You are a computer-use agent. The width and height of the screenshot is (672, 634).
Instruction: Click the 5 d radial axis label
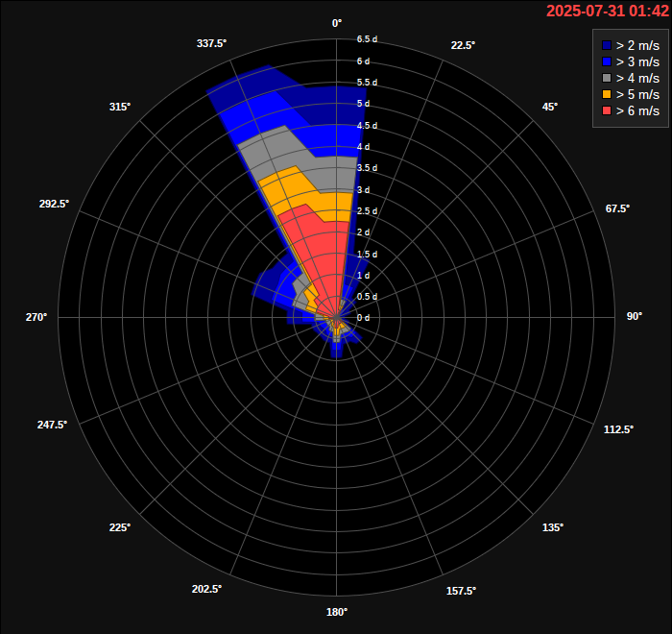click(x=364, y=104)
